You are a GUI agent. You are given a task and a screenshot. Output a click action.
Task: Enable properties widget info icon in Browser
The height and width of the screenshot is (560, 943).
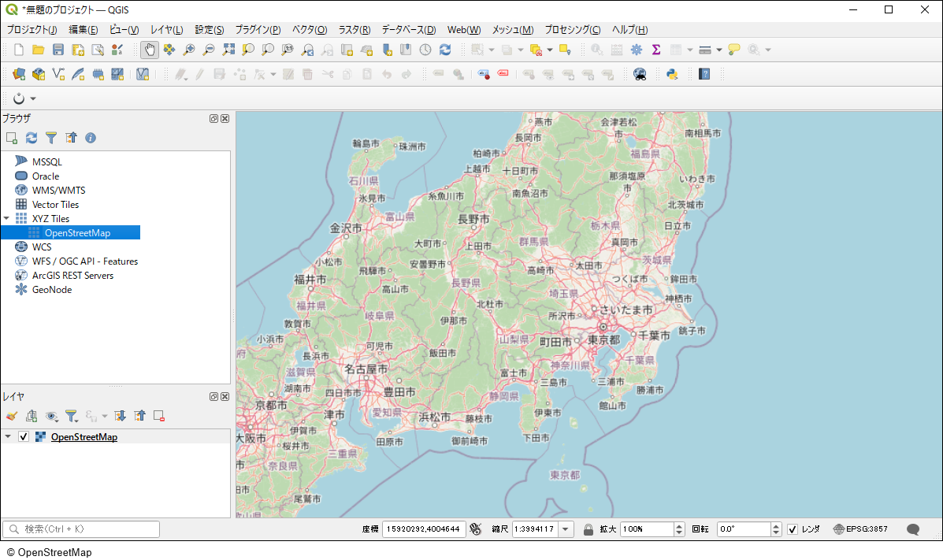(x=91, y=138)
